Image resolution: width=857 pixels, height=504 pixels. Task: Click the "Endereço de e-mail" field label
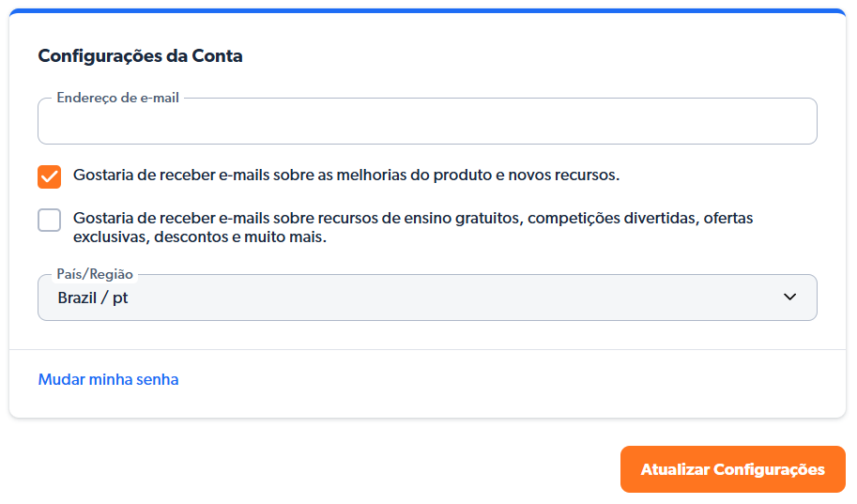pyautogui.click(x=117, y=98)
